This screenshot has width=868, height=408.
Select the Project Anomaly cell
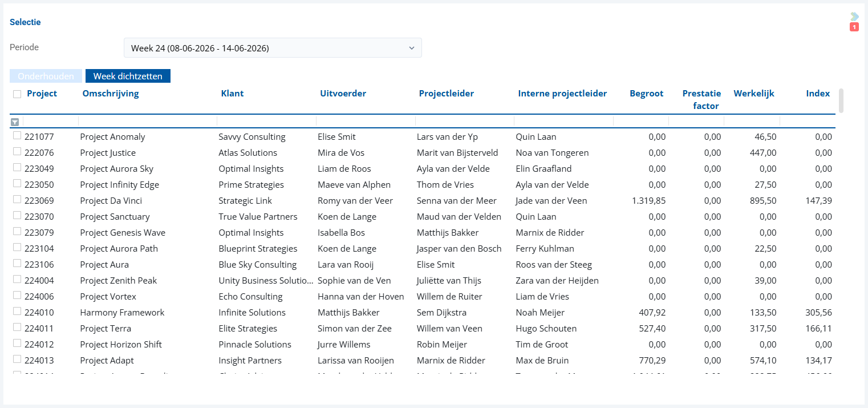(x=112, y=137)
